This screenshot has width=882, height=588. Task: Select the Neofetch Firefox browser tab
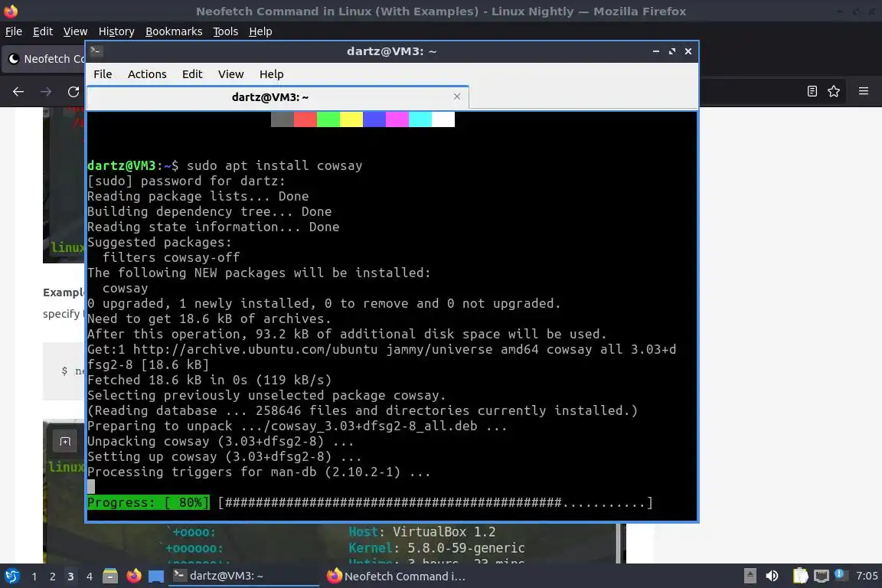[x=45, y=58]
